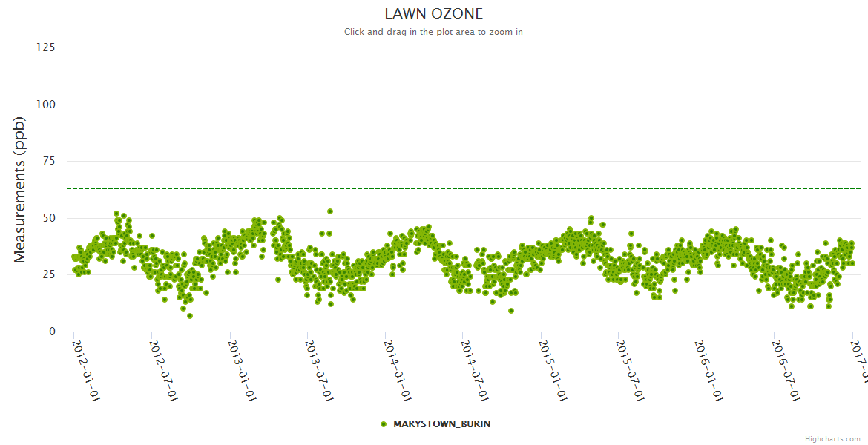Click the 0 y-axis label

tap(52, 332)
